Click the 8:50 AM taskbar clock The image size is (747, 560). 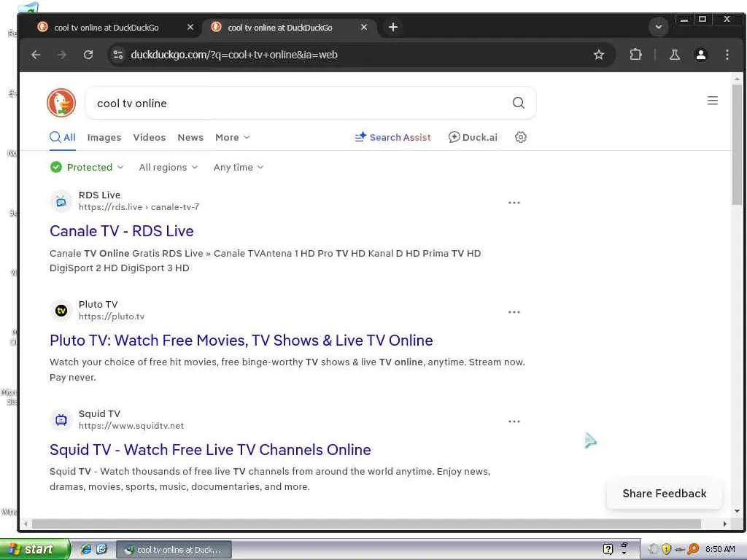pos(720,549)
